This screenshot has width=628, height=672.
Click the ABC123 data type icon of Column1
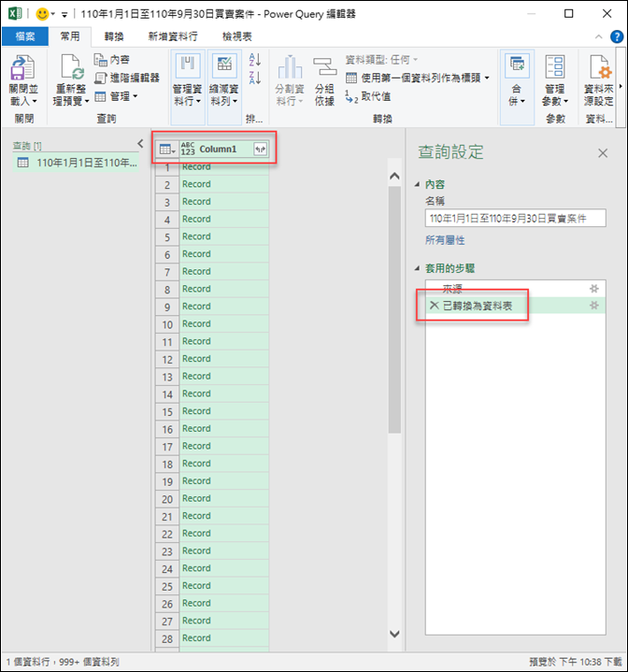coord(188,150)
